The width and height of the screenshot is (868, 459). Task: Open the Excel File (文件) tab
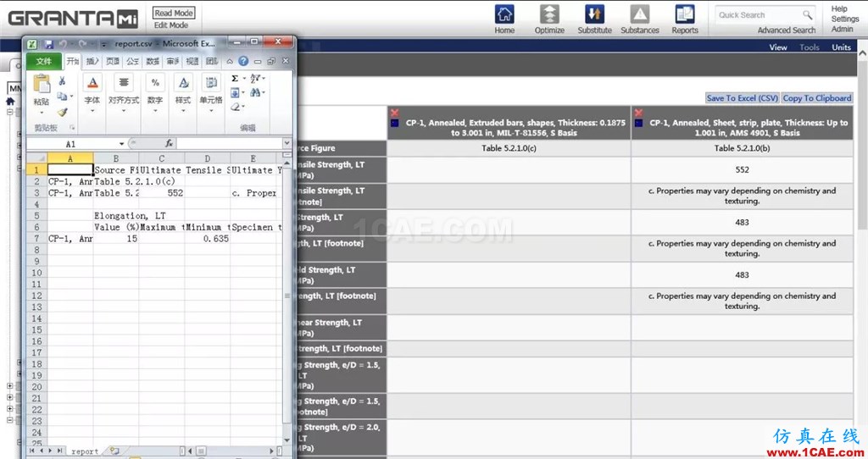pos(44,61)
